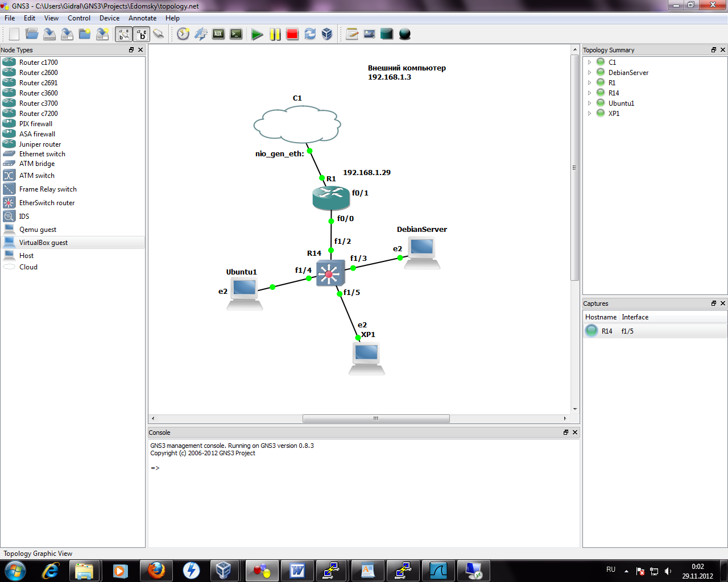Click the New project toolbar icon
728x582 pixels.
(85, 34)
